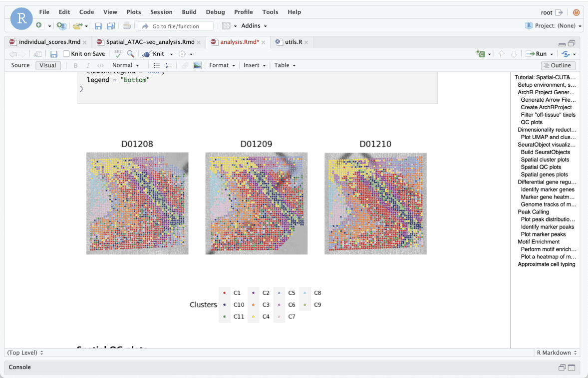Click the Quit session power icon
Image resolution: width=588 pixels, height=378 pixels.
(576, 12)
